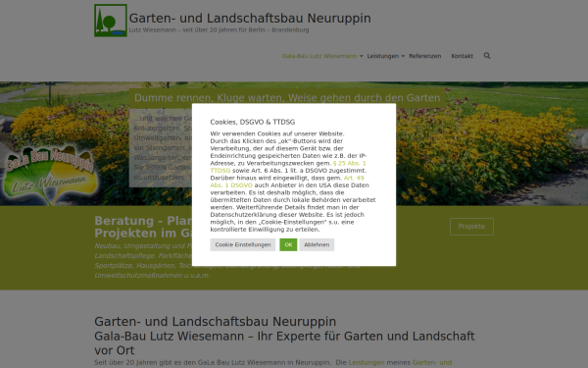
Task: Click the slogan Dumme rennen, Kluge warten
Action: click(x=287, y=98)
